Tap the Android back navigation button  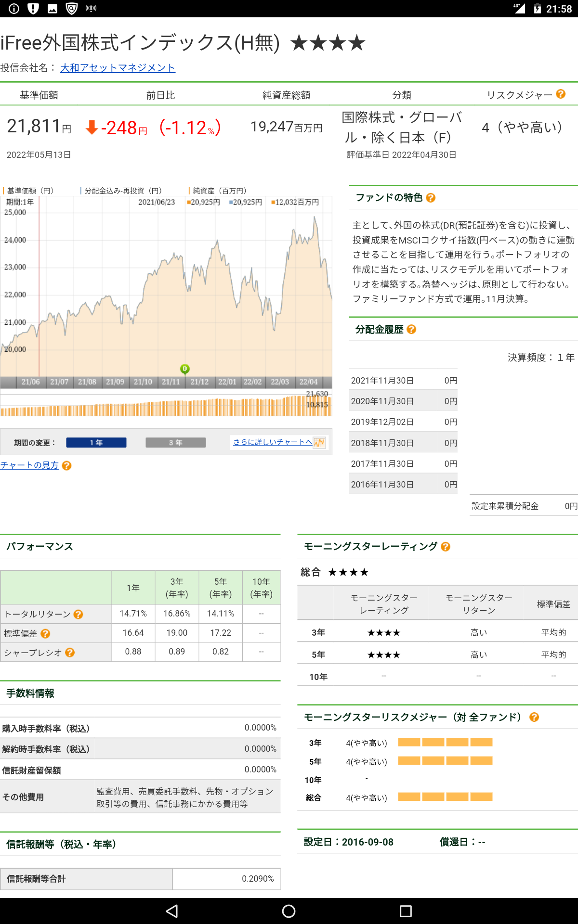[x=172, y=911]
